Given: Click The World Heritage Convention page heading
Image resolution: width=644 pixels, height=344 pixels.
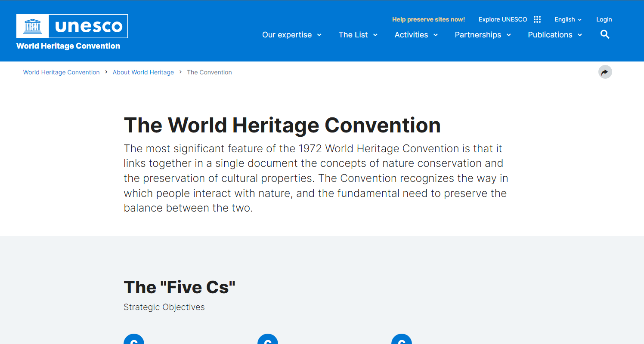Looking at the screenshot, I should pos(282,125).
